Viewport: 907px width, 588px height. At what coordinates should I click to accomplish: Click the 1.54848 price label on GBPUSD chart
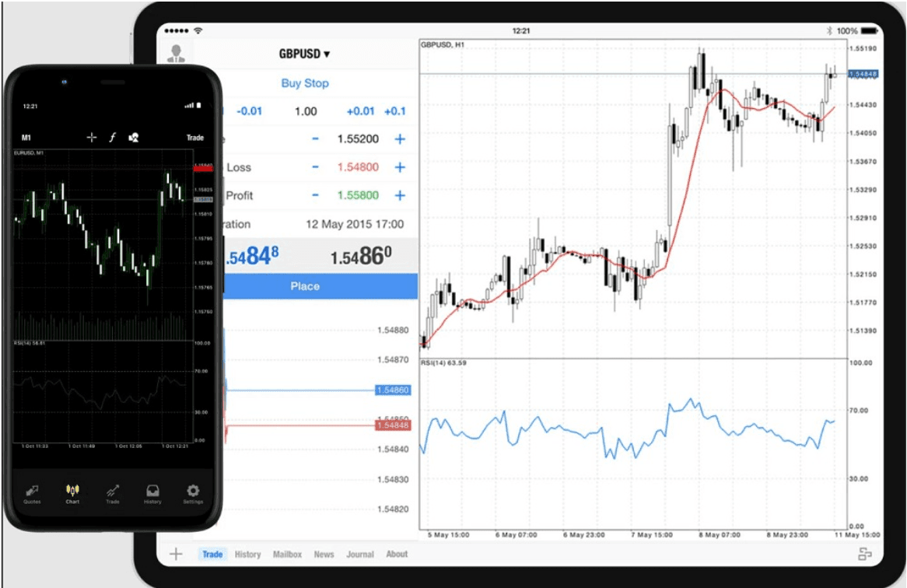coord(863,74)
